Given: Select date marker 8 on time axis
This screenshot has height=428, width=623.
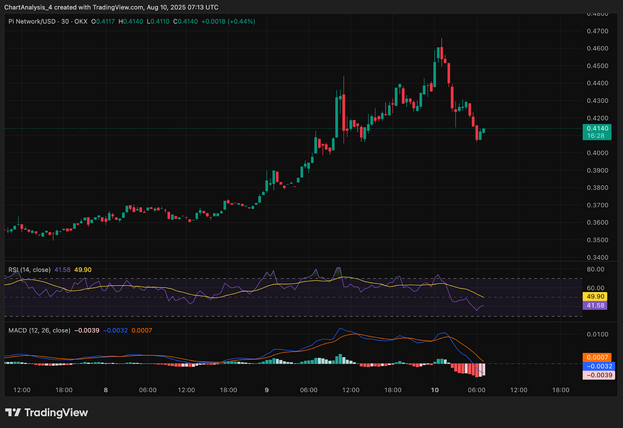Looking at the screenshot, I should (104, 390).
